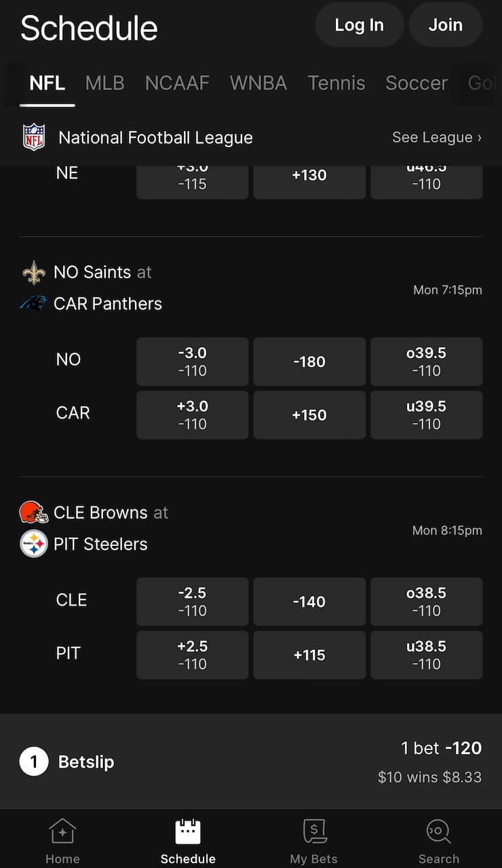Toggle NO spread -3.0 bet selection
This screenshot has height=868, width=502.
192,361
